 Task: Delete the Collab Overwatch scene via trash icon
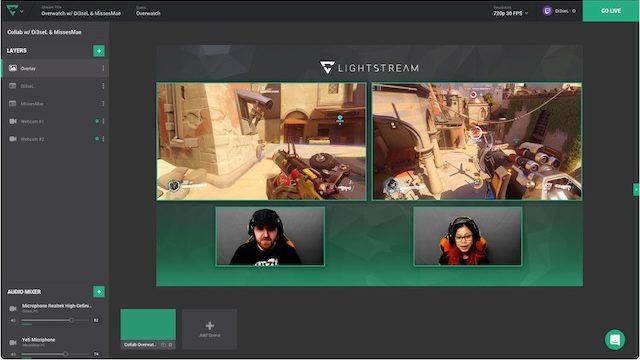click(170, 345)
